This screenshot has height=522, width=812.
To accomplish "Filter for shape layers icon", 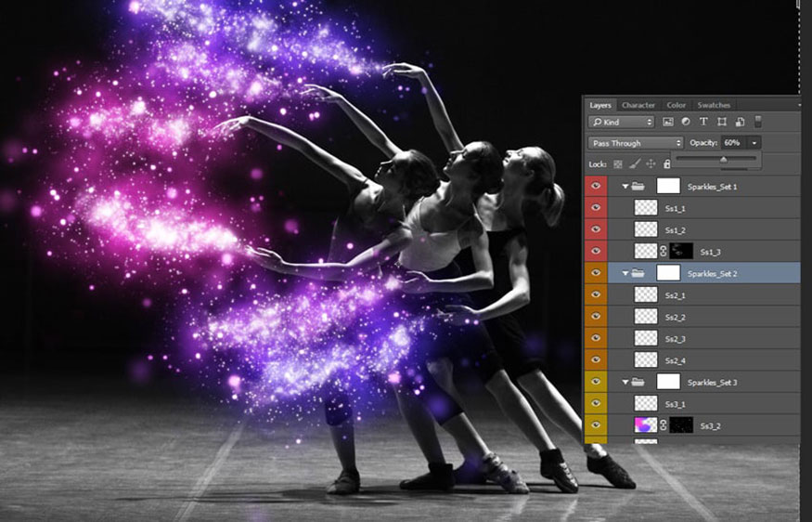I will (722, 122).
